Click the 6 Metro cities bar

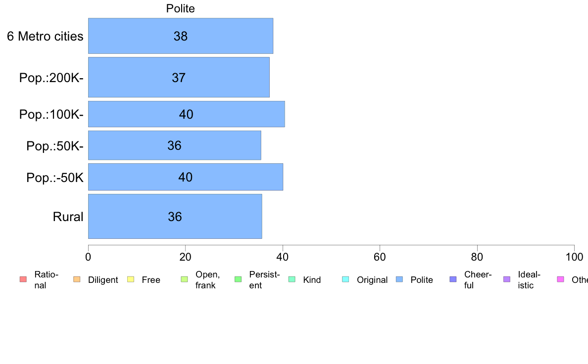coord(180,36)
